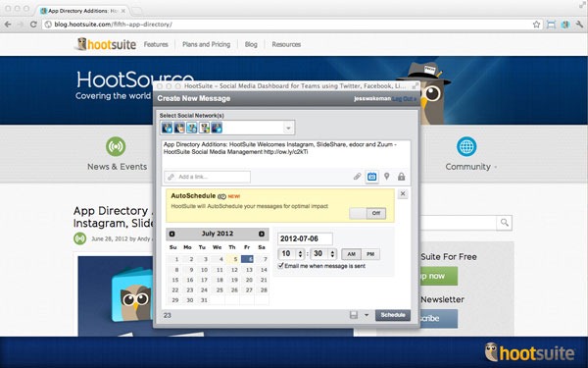Click the News & Events green icon
This screenshot has height=368, width=588.
click(x=116, y=146)
